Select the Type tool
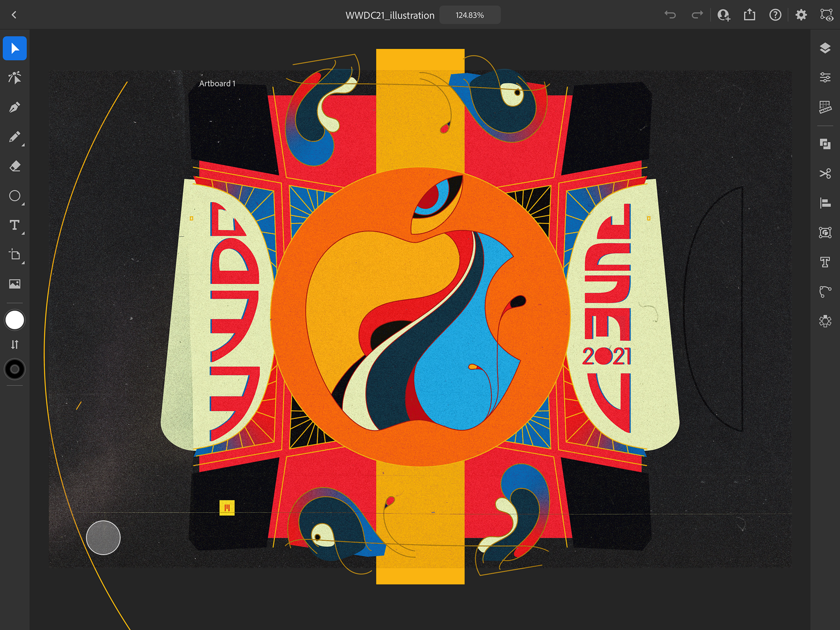 [x=15, y=225]
